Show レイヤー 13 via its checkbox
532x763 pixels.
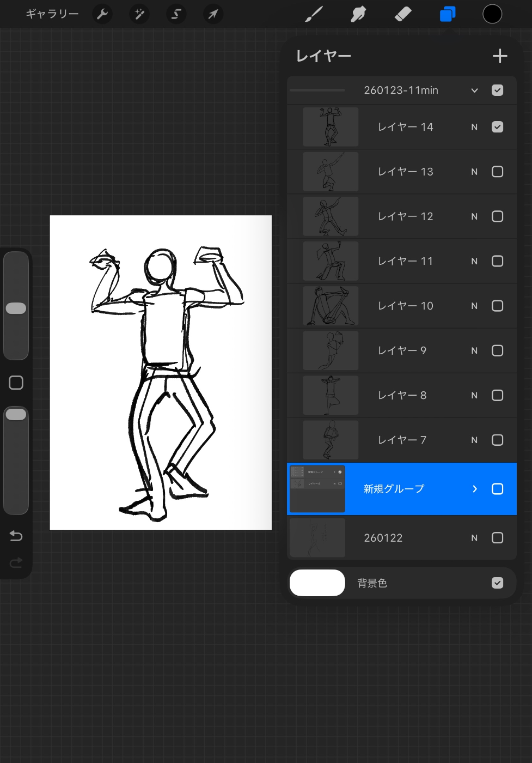[x=497, y=172]
